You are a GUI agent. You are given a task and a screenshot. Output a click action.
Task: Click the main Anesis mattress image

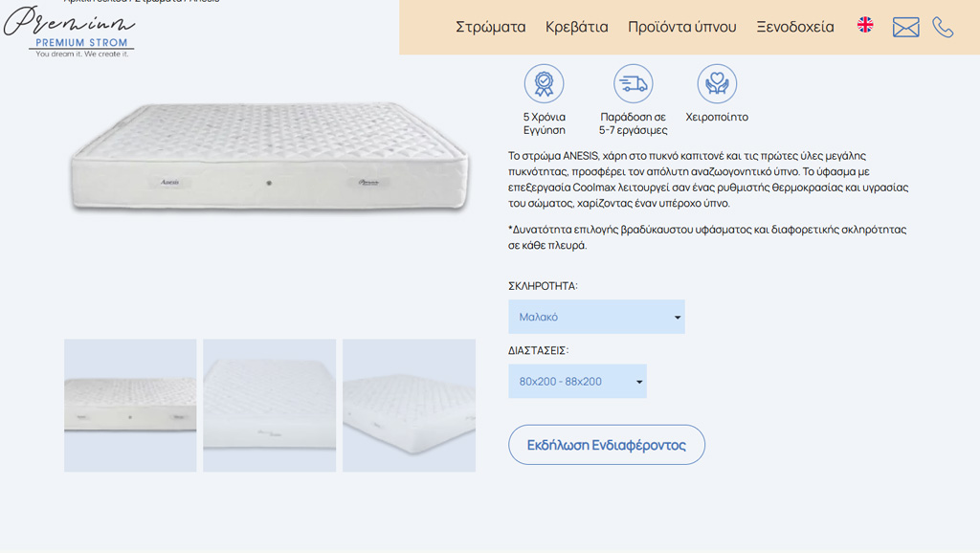pyautogui.click(x=269, y=157)
